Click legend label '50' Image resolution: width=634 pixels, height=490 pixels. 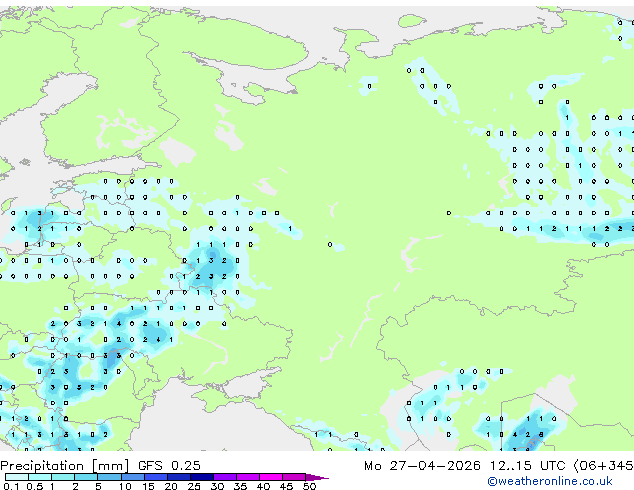point(309,486)
